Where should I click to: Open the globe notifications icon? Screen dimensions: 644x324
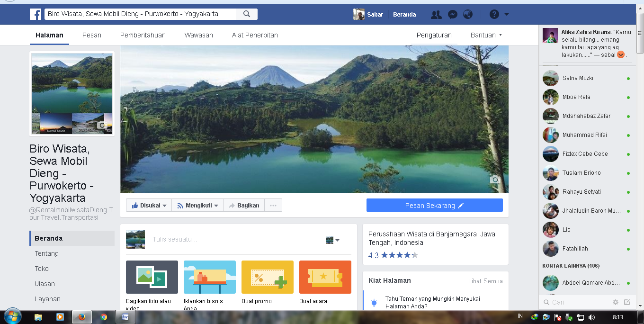(468, 14)
